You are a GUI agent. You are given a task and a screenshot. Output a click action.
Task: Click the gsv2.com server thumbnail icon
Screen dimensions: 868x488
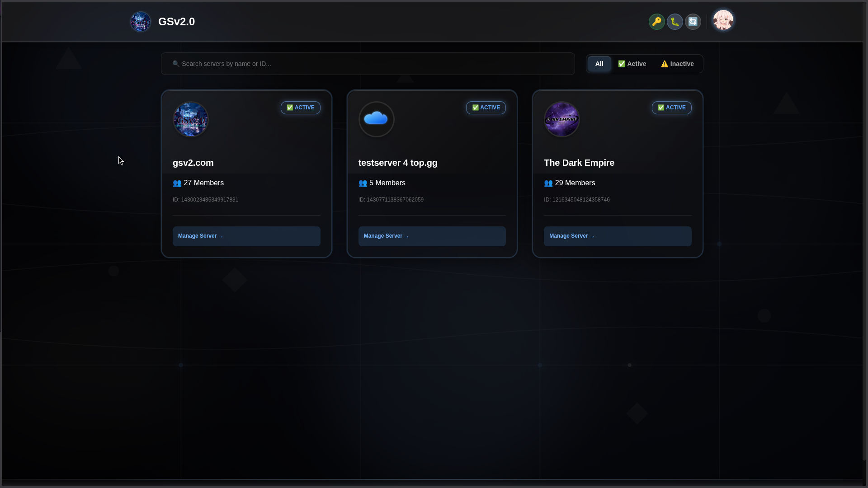[190, 119]
